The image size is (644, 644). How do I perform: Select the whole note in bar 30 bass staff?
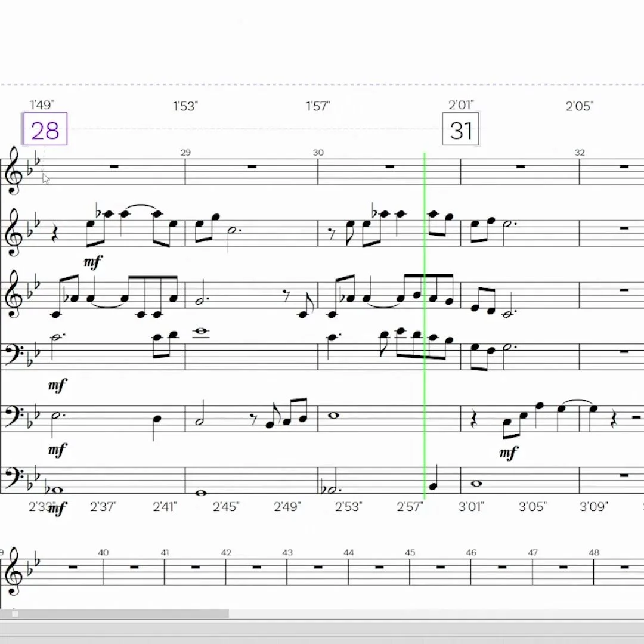333,415
